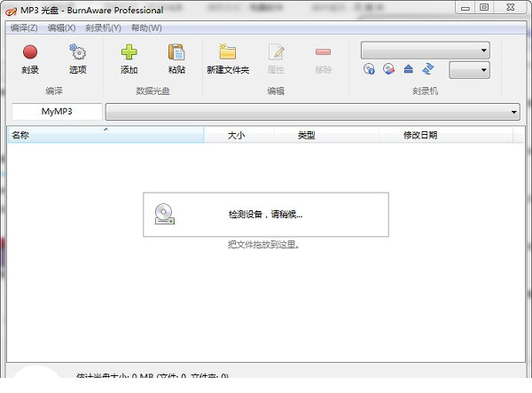The width and height of the screenshot is (532, 393).
Task: Create a folder with 新建文件夹
Action: 228,59
